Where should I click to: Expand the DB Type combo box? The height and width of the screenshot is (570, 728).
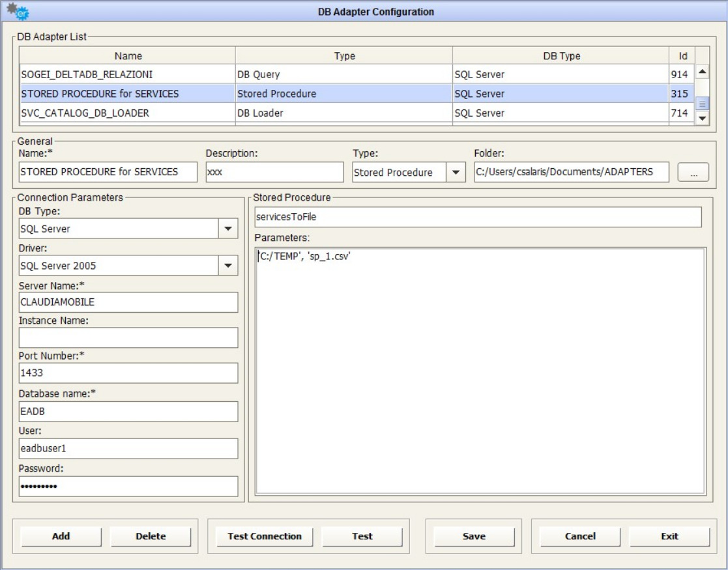pyautogui.click(x=227, y=229)
